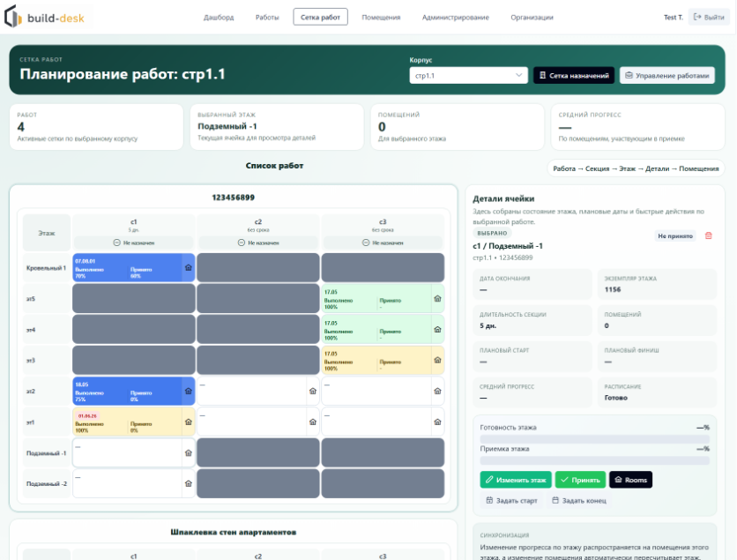
Task: Open Сетка назначений view
Action: pos(574,75)
